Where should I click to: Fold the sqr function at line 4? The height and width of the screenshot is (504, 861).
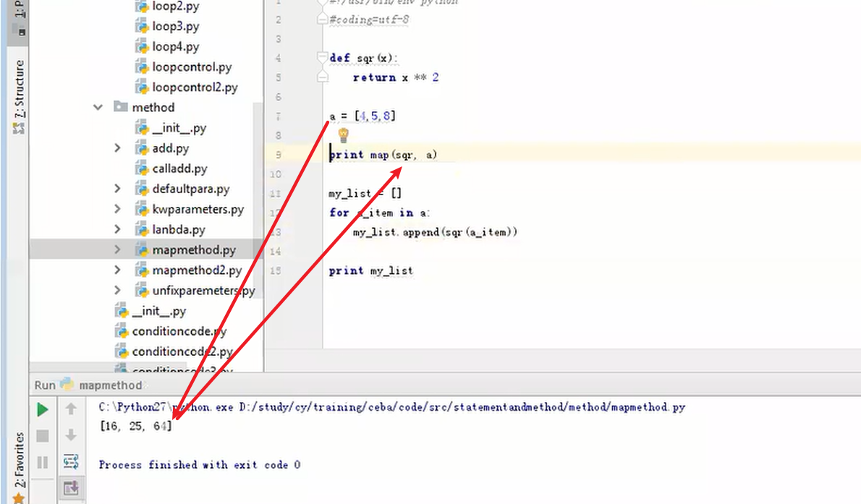323,57
